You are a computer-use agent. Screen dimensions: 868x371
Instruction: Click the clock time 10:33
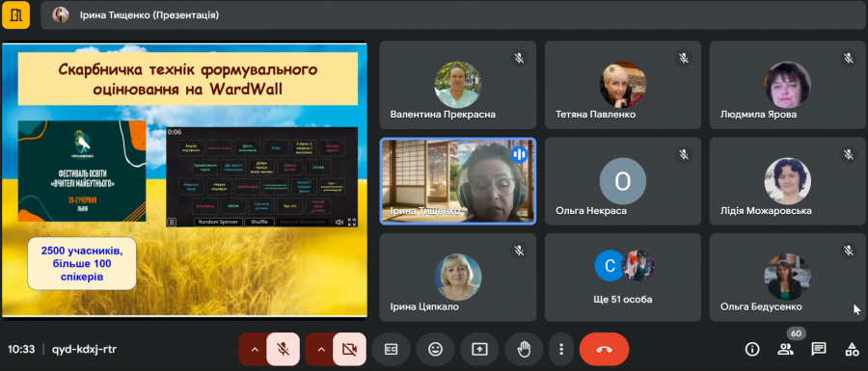click(21, 349)
